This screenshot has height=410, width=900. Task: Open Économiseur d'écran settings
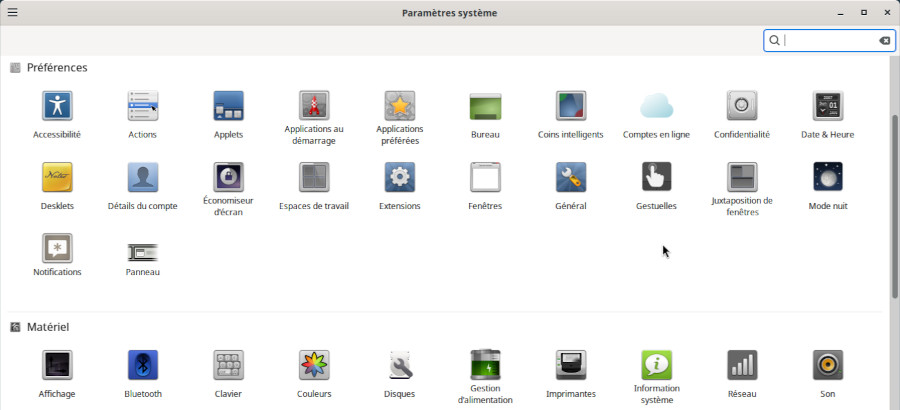click(x=228, y=177)
